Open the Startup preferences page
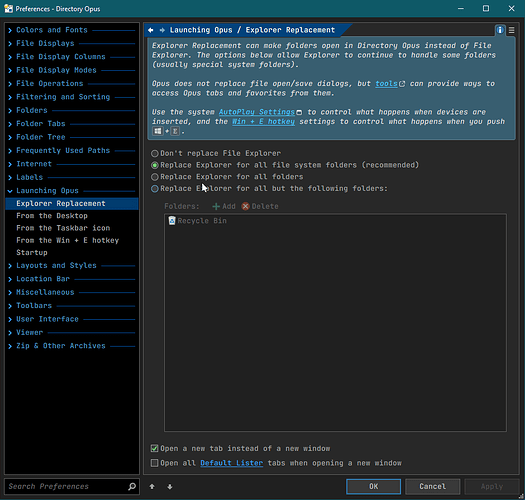The image size is (525, 500). [x=32, y=253]
